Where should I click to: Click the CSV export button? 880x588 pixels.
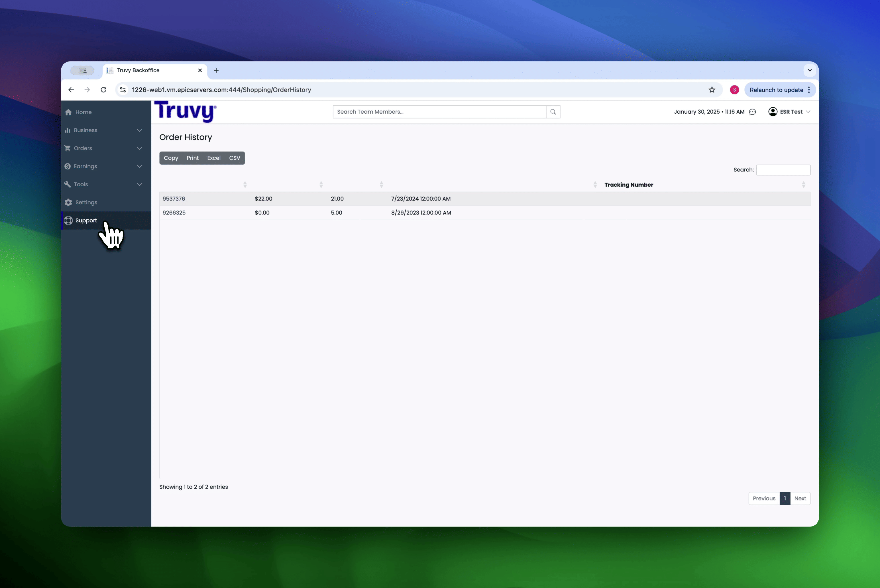click(x=235, y=158)
